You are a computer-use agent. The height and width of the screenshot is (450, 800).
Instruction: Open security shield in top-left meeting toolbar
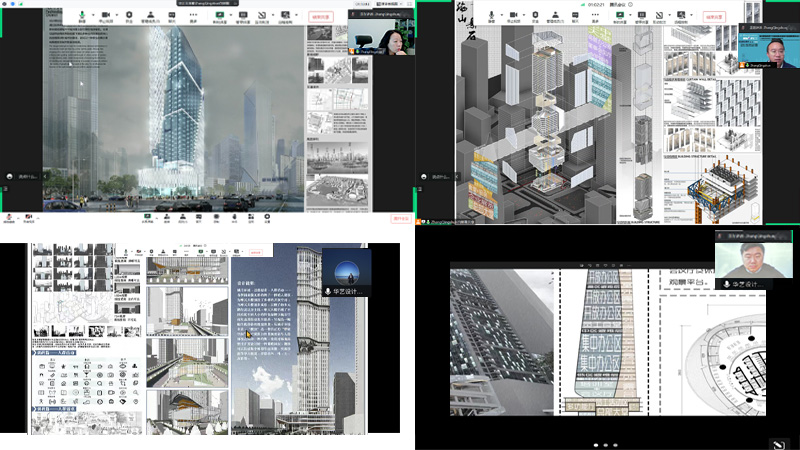point(129,16)
